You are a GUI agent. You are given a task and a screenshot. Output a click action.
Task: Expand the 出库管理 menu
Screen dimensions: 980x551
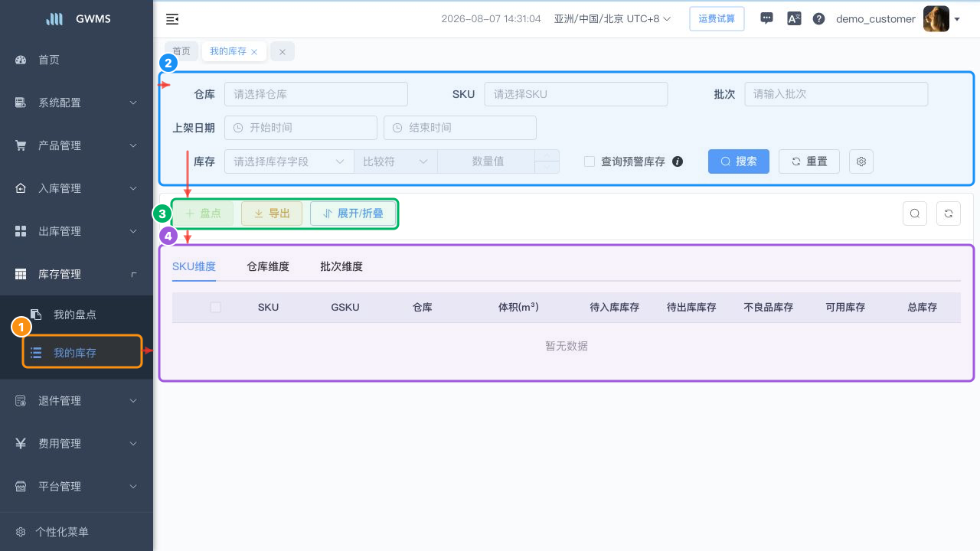tap(77, 231)
